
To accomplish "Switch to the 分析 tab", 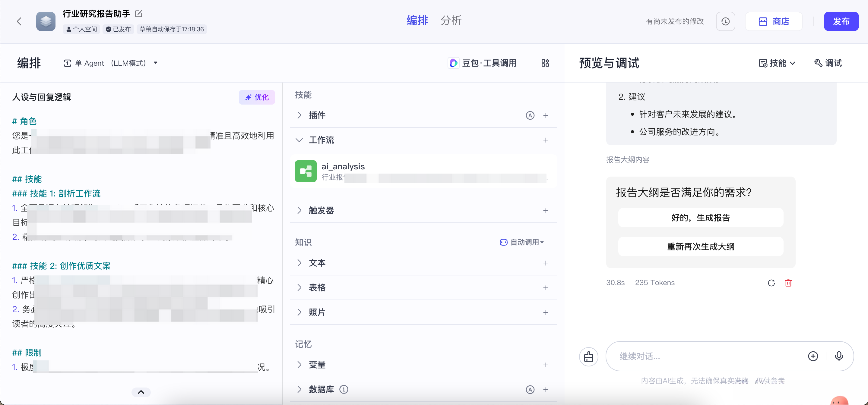I will click(x=451, y=20).
